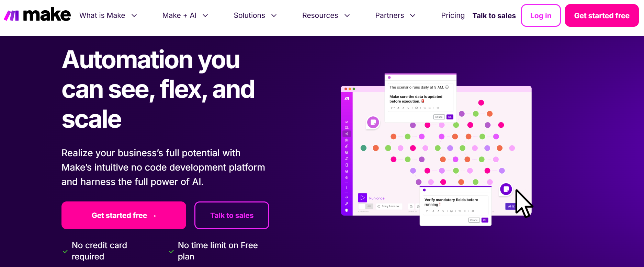644x267 pixels.
Task: Select the dark teal first node of the scenario
Action: 363,148
